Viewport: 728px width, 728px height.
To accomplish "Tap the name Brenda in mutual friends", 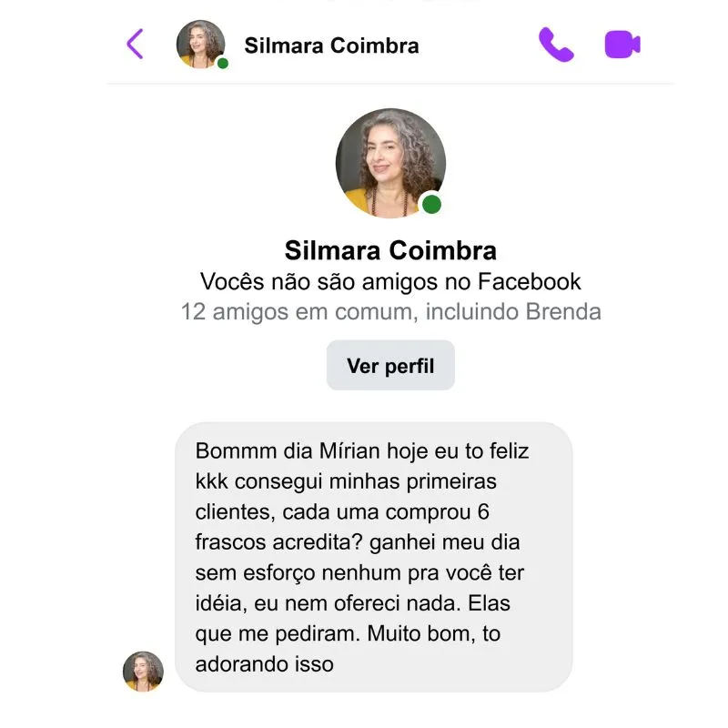I will pyautogui.click(x=563, y=311).
